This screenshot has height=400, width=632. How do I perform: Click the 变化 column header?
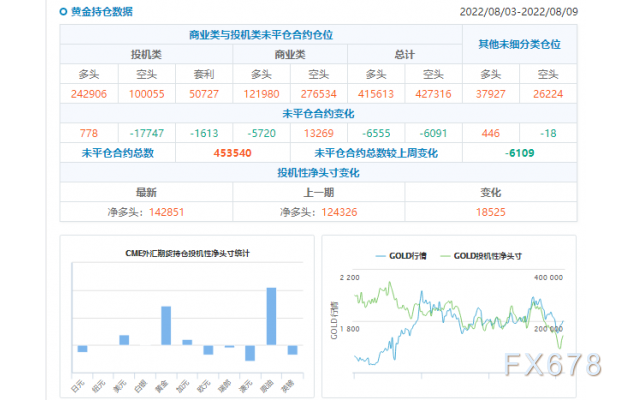(491, 192)
